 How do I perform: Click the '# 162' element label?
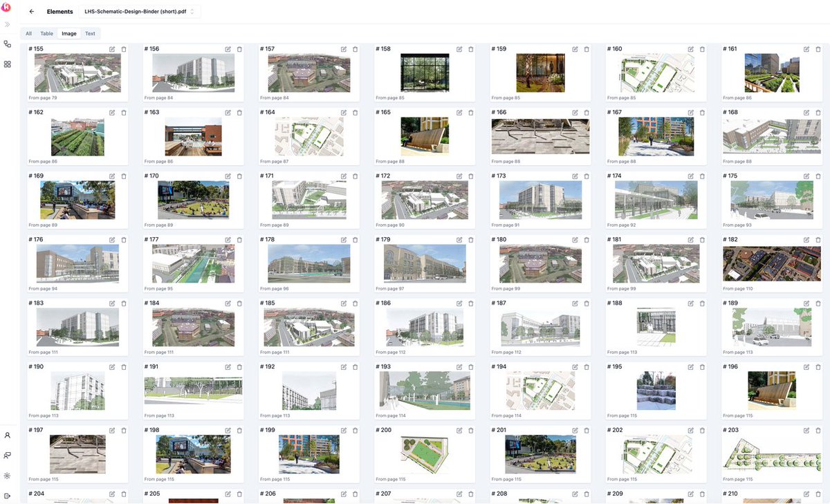coord(36,113)
